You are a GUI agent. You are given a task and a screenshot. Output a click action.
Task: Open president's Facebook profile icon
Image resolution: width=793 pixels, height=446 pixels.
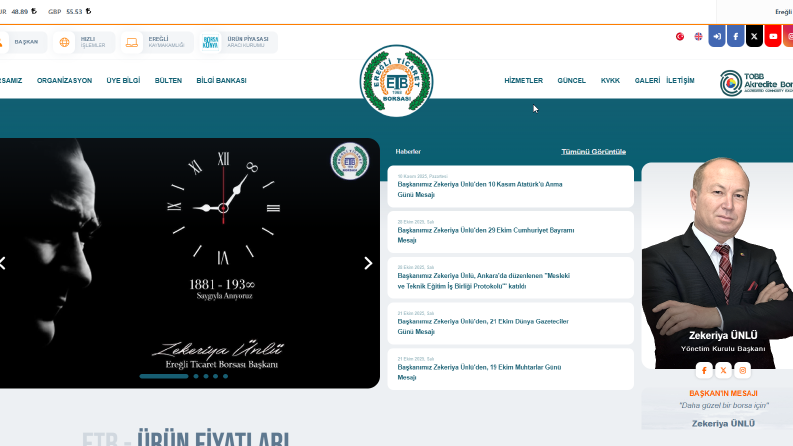[x=704, y=370]
